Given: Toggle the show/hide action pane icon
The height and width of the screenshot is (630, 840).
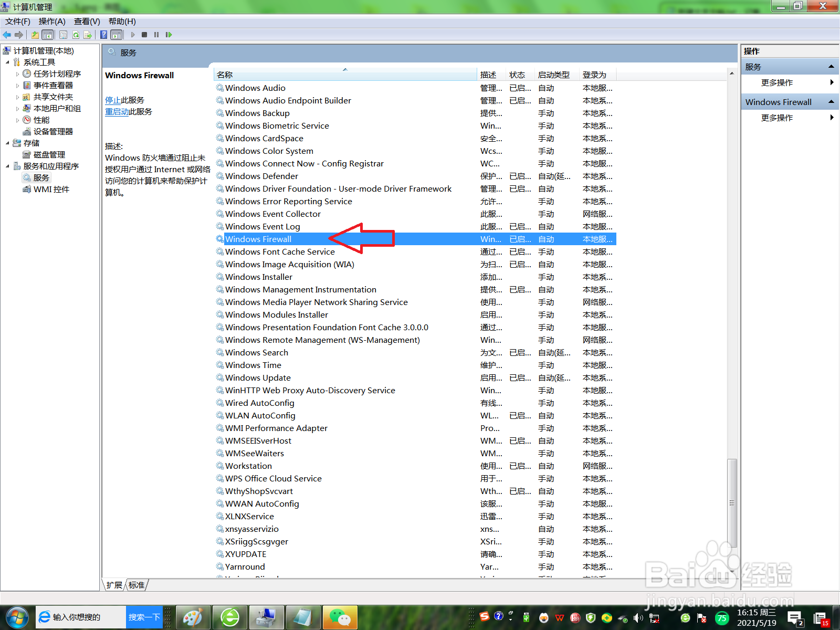Looking at the screenshot, I should click(x=117, y=35).
